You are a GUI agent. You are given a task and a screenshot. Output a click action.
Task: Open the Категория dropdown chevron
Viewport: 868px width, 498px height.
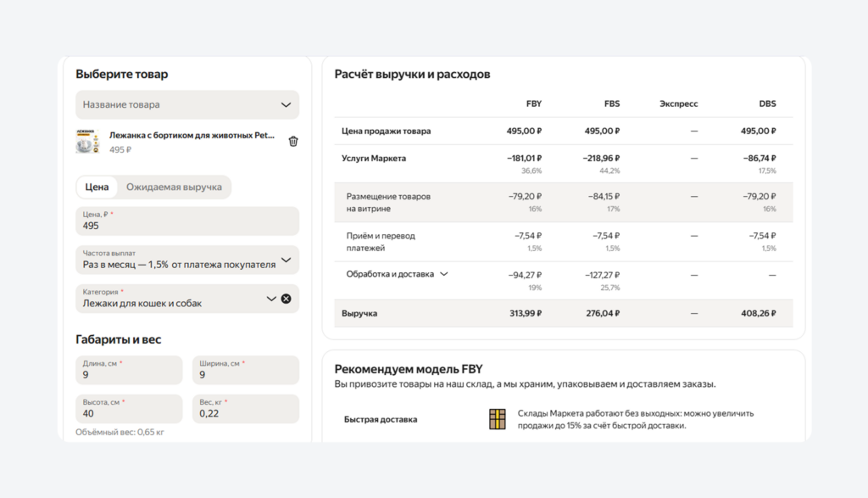tap(271, 299)
